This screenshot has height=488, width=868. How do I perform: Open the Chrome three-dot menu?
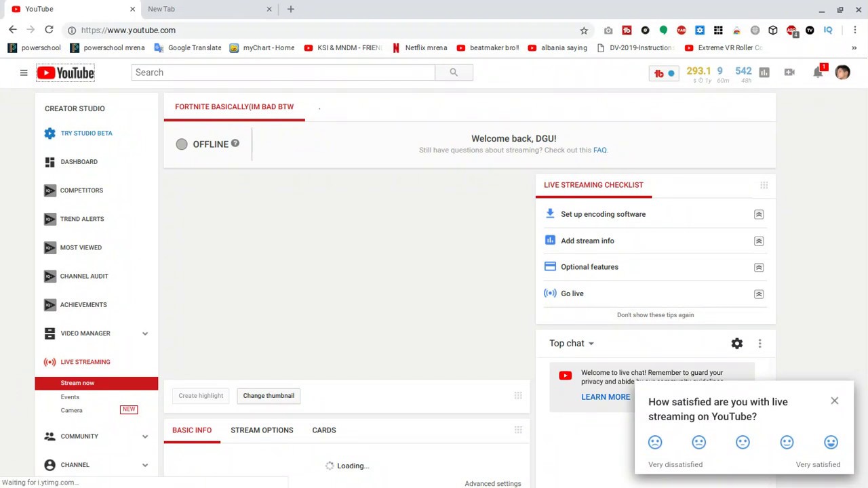click(855, 30)
